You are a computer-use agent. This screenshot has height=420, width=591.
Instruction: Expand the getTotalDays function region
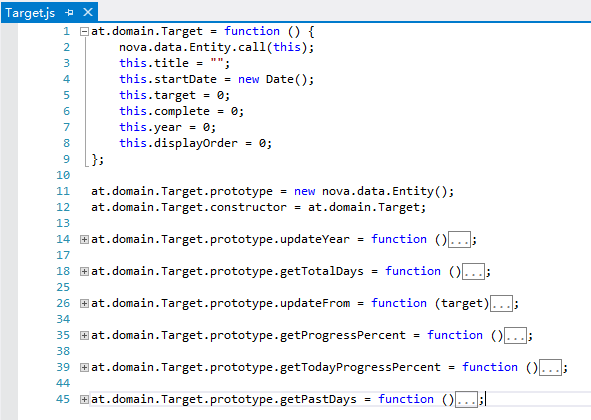84,271
